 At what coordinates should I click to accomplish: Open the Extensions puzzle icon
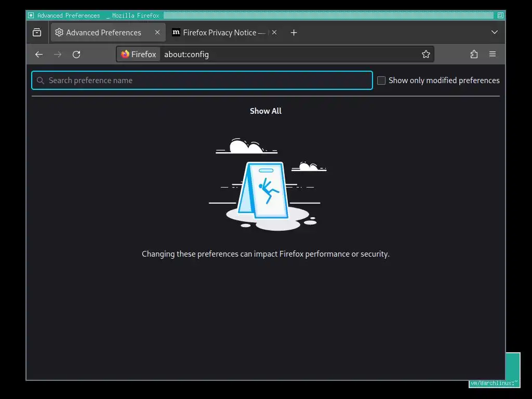pyautogui.click(x=474, y=54)
